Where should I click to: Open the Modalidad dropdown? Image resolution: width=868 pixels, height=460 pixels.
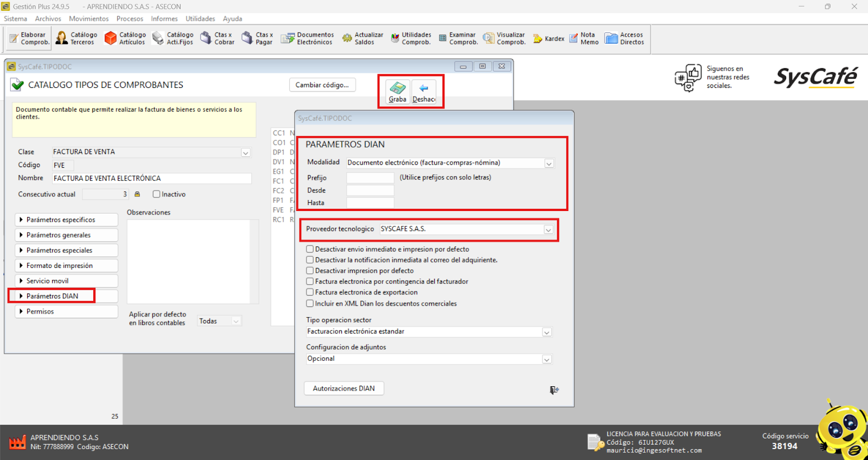pyautogui.click(x=548, y=163)
